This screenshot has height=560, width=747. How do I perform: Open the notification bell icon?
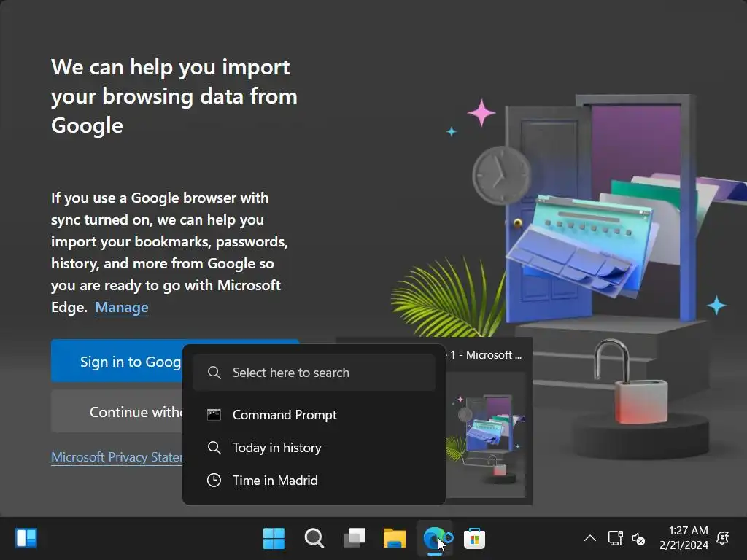(723, 538)
